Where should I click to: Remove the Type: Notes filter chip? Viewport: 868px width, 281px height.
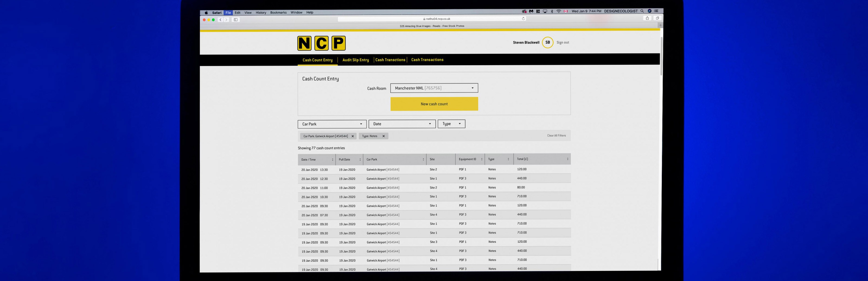coord(384,136)
